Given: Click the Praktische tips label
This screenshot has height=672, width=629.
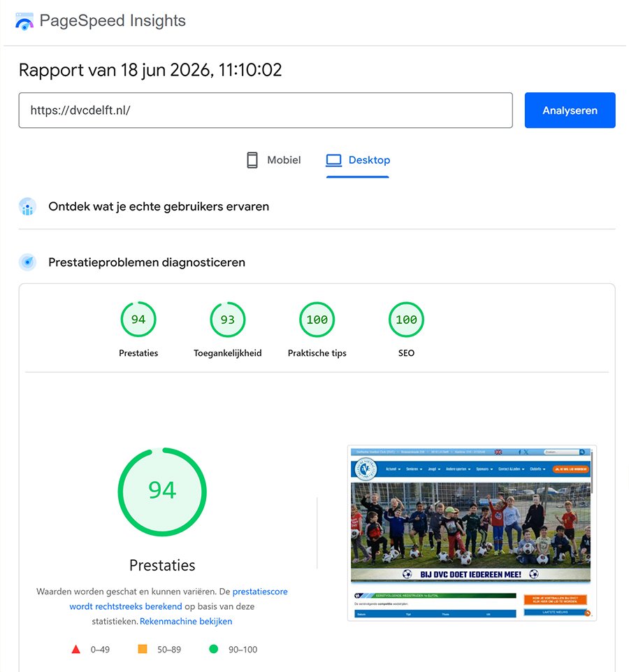Looking at the screenshot, I should pos(317,353).
